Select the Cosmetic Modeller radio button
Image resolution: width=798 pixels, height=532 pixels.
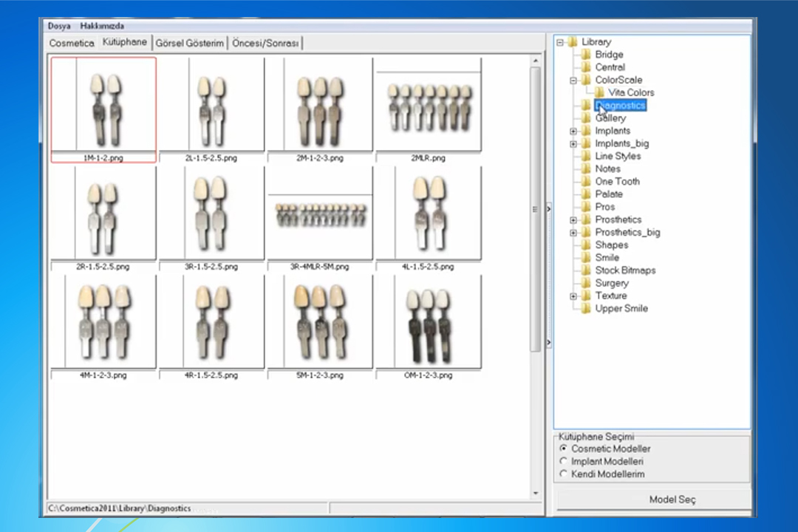pyautogui.click(x=563, y=449)
